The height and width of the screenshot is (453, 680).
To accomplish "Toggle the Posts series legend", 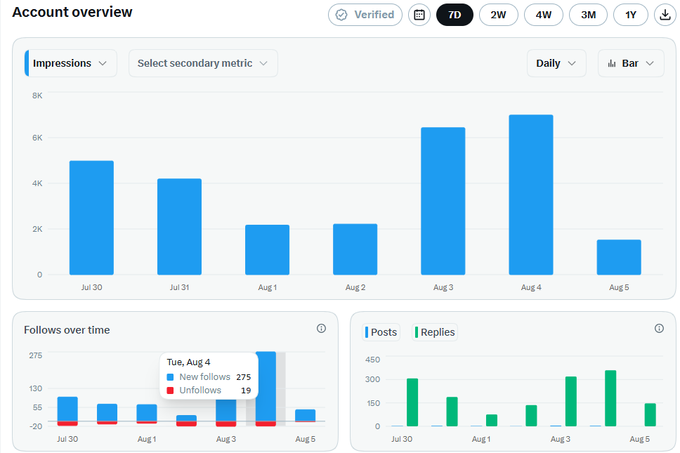I will 381,332.
